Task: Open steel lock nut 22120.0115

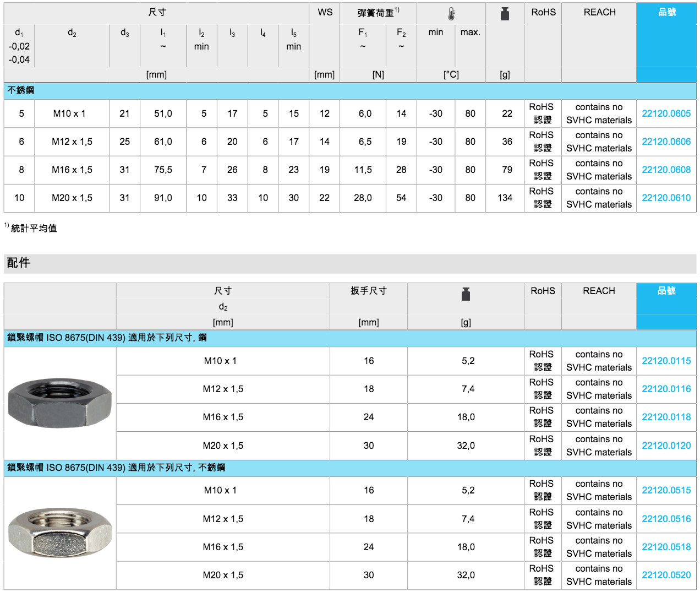Action: [x=666, y=361]
